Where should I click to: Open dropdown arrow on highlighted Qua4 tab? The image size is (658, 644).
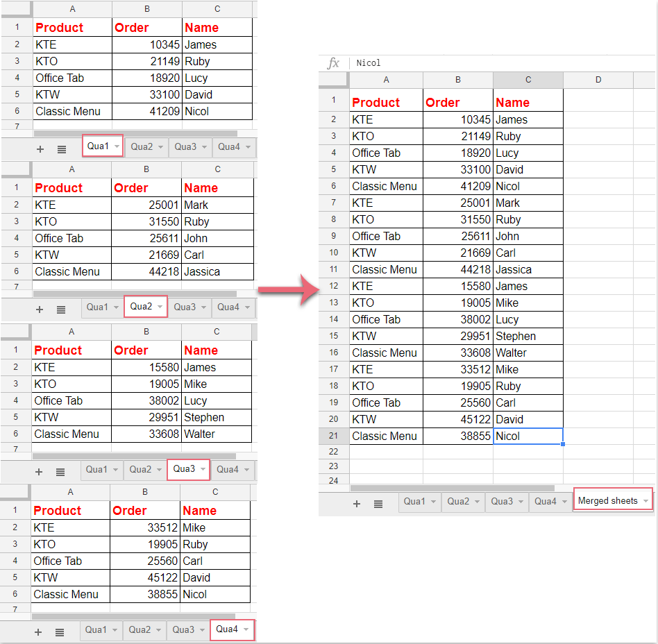coord(246,629)
